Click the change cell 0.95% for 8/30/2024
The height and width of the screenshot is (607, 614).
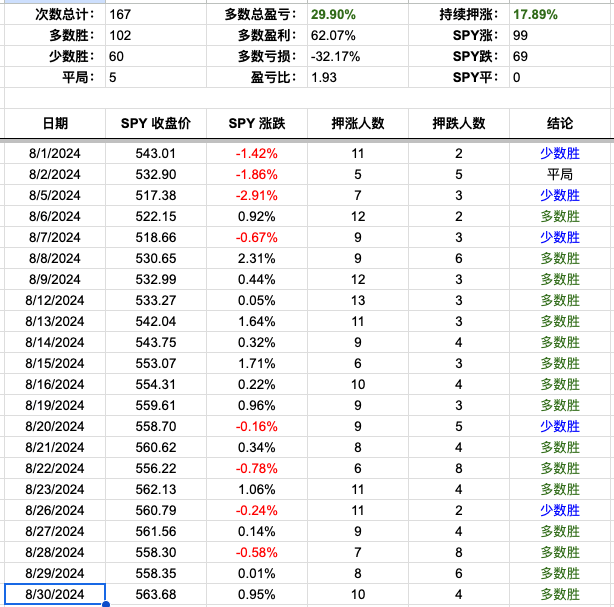coord(257,594)
